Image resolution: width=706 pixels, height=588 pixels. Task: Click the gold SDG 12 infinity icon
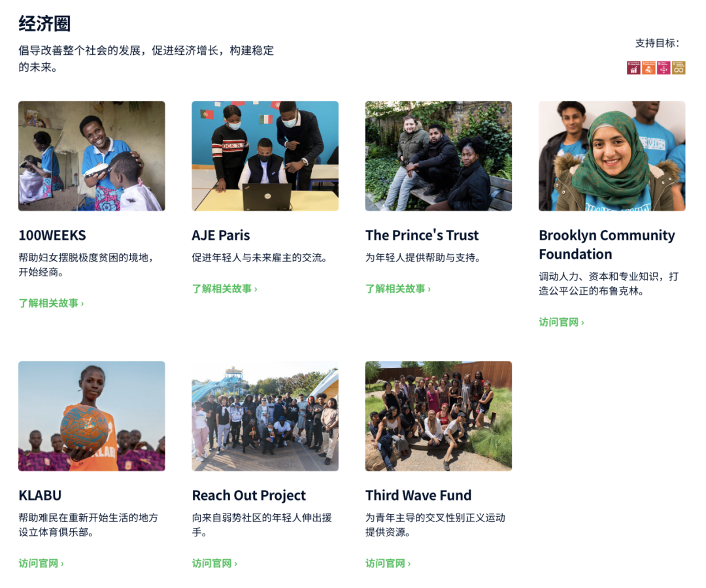click(x=679, y=68)
